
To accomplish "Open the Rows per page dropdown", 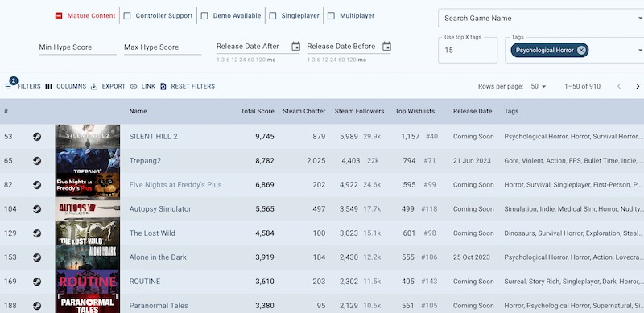I will click(539, 86).
